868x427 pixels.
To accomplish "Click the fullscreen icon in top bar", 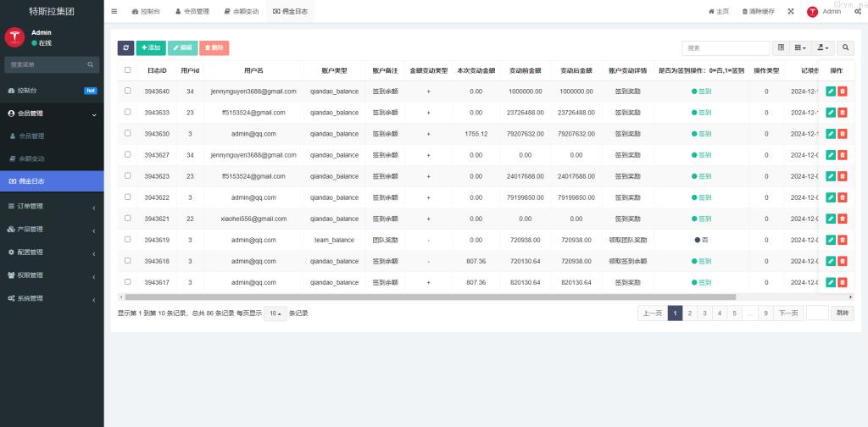I will coord(791,12).
